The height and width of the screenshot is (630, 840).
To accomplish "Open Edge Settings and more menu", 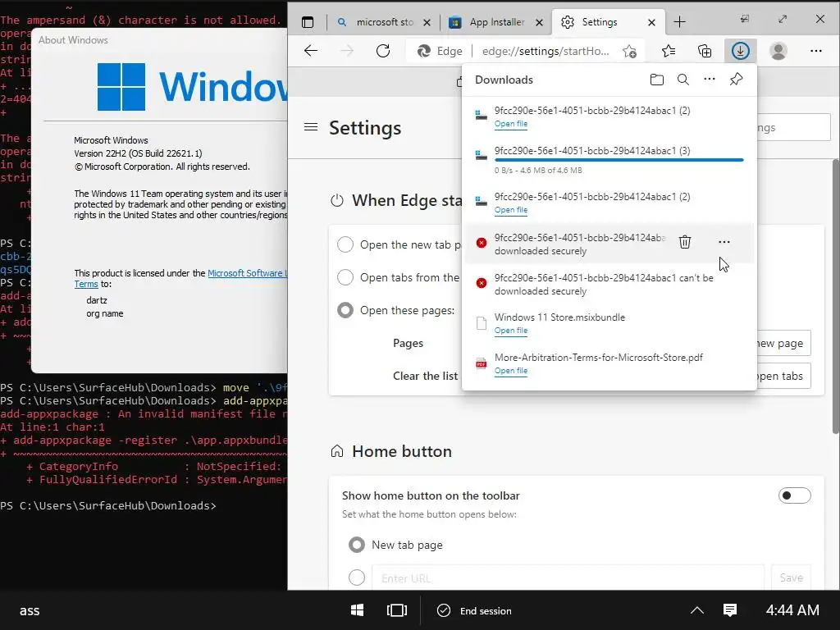I will coord(816,51).
